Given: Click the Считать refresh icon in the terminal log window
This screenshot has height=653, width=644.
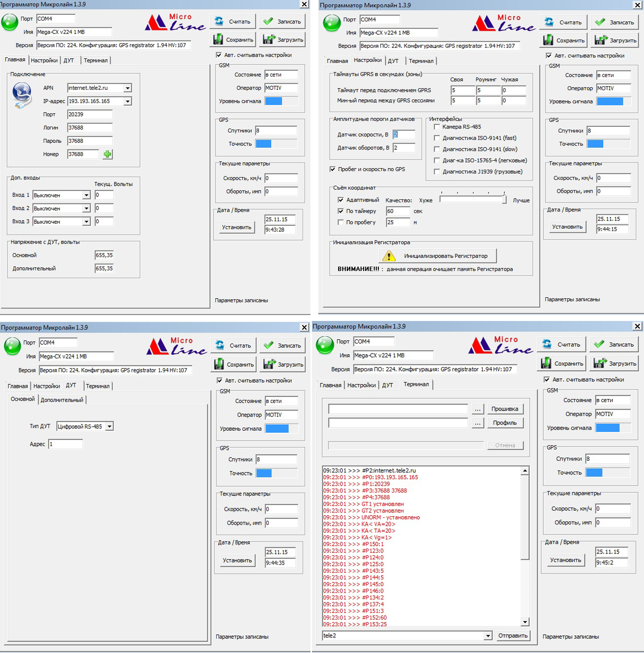Looking at the screenshot, I should point(547,344).
